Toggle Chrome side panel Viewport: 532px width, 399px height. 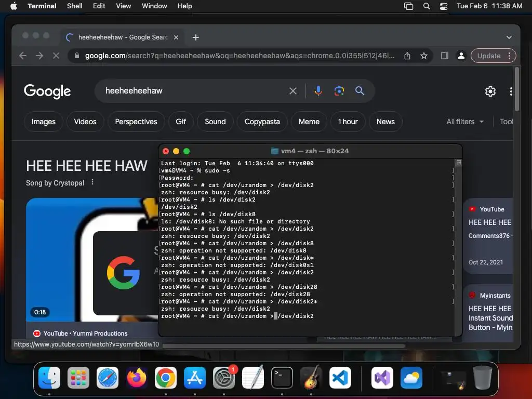pyautogui.click(x=445, y=56)
